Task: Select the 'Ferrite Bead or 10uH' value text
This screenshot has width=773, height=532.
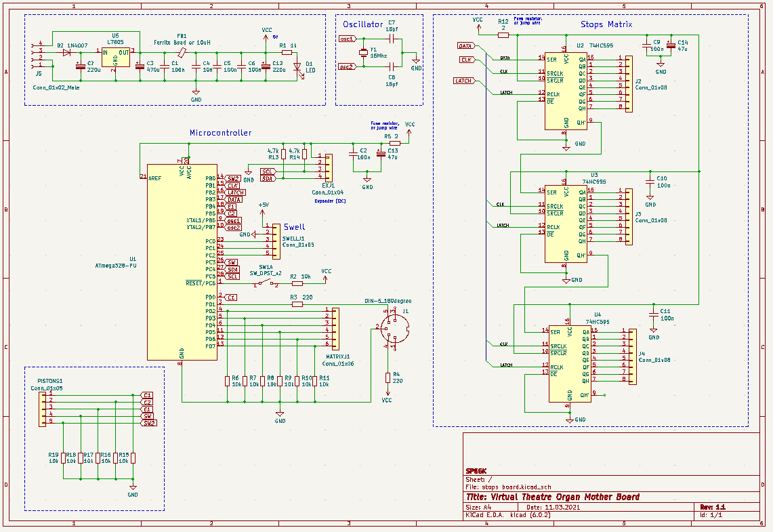Action: pyautogui.click(x=182, y=43)
